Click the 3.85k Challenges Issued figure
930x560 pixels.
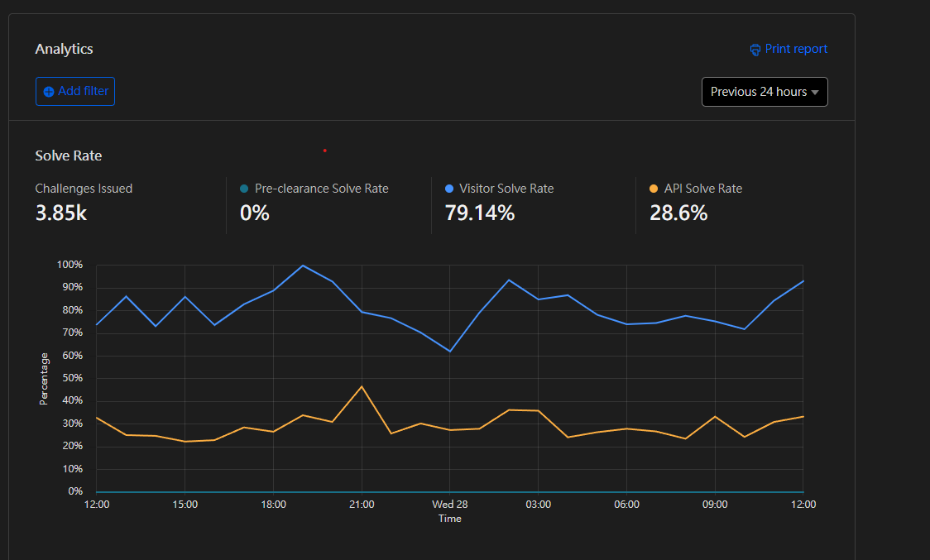pos(61,213)
